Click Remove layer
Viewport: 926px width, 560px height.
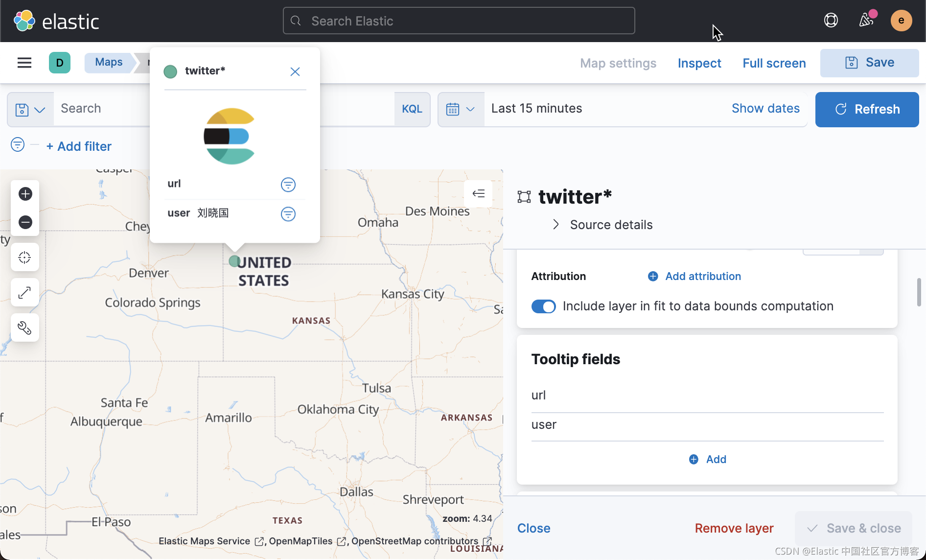tap(734, 529)
